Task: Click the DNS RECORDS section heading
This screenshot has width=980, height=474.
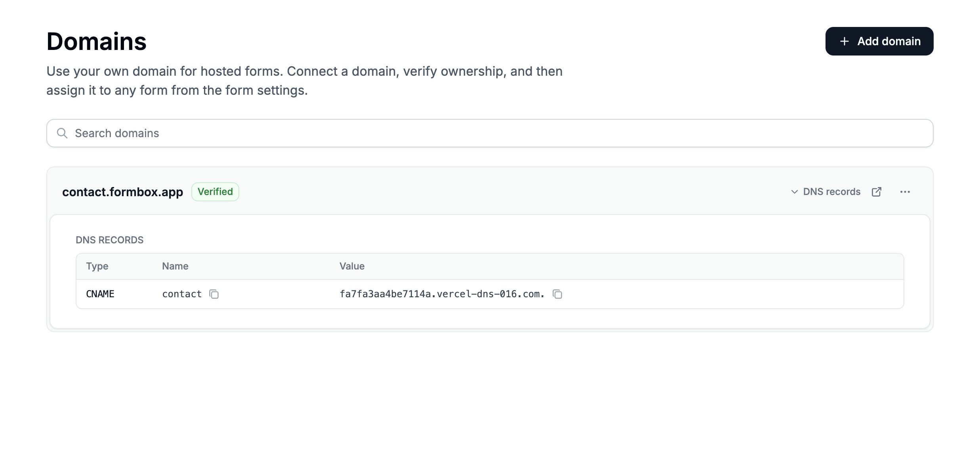Action: click(109, 240)
